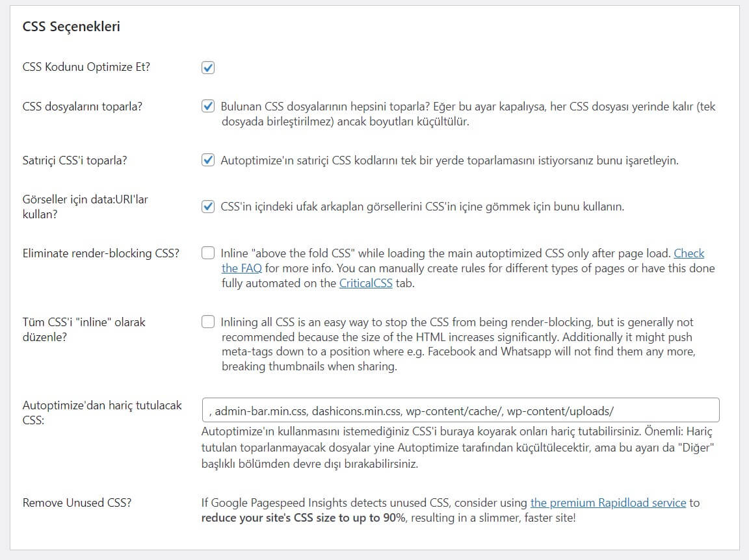Select the Remove Unused CSS? row label
The height and width of the screenshot is (560, 749).
[77, 503]
